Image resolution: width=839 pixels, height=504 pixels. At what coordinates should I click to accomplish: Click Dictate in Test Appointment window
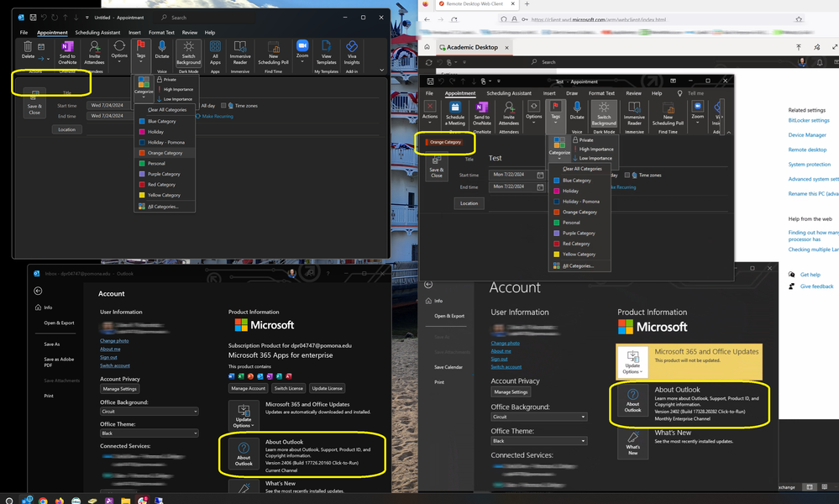point(577,111)
